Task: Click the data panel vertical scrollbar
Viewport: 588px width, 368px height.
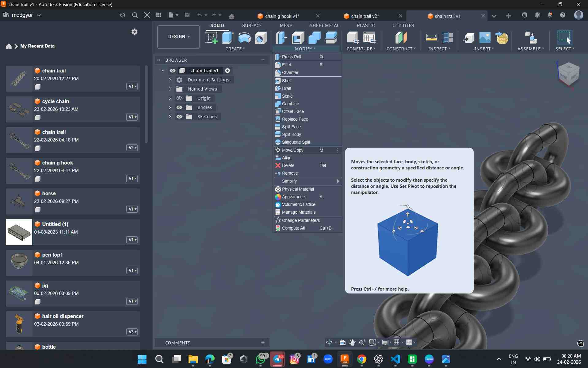Action: point(146,104)
